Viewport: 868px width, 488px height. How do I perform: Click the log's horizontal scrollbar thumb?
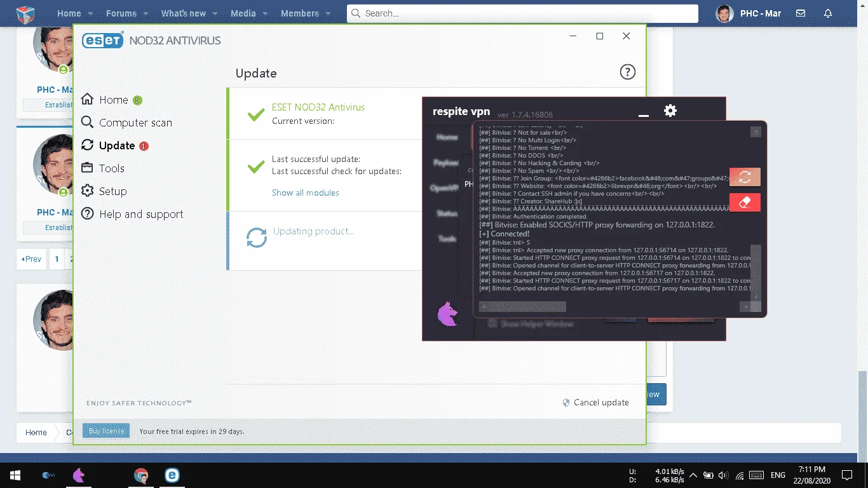click(x=527, y=307)
